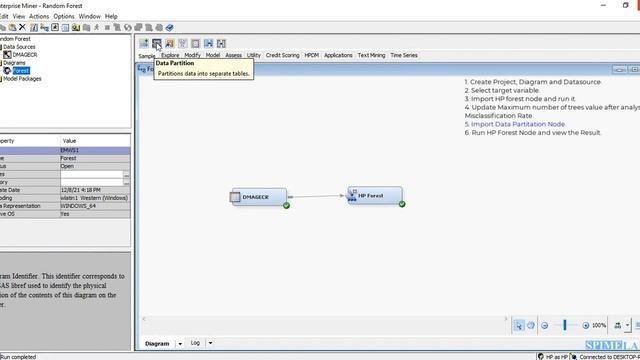Switch to the Text Mining tab
Image resolution: width=640 pixels, height=360 pixels.
click(371, 55)
